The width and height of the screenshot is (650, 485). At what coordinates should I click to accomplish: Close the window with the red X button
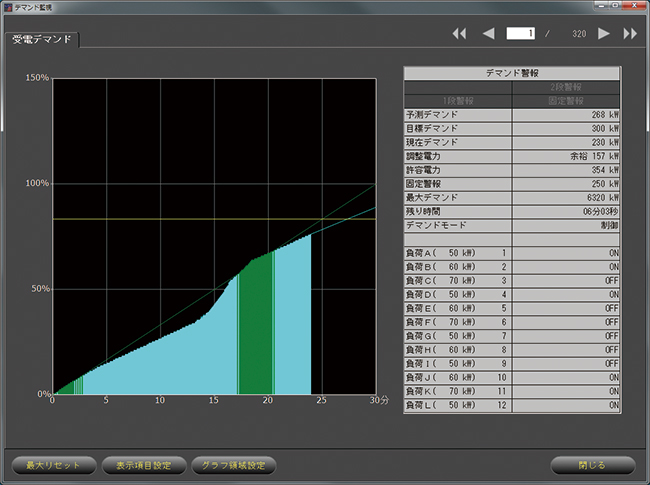click(634, 5)
